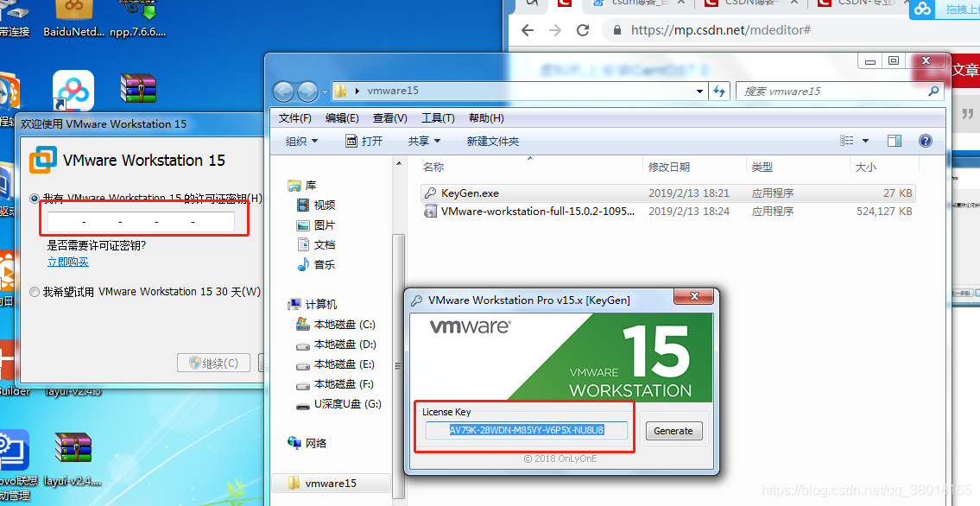
Task: Close the KeyGen window
Action: 693,296
